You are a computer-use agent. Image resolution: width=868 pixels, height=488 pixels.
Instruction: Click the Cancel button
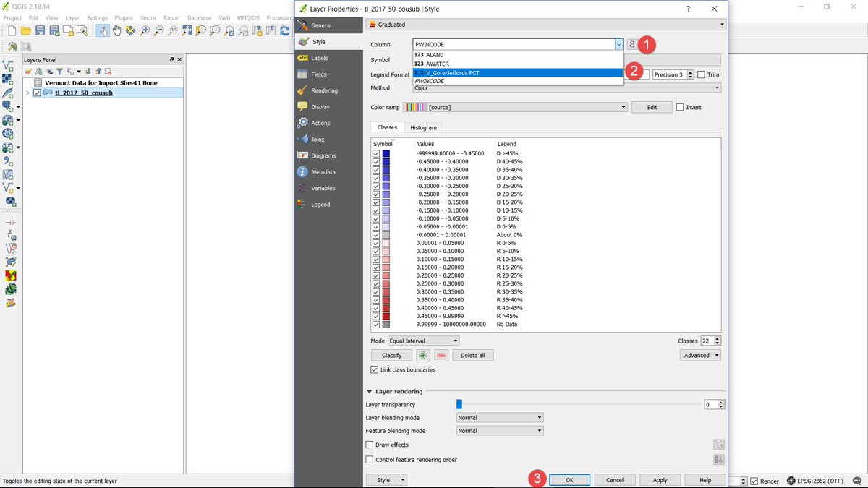615,480
